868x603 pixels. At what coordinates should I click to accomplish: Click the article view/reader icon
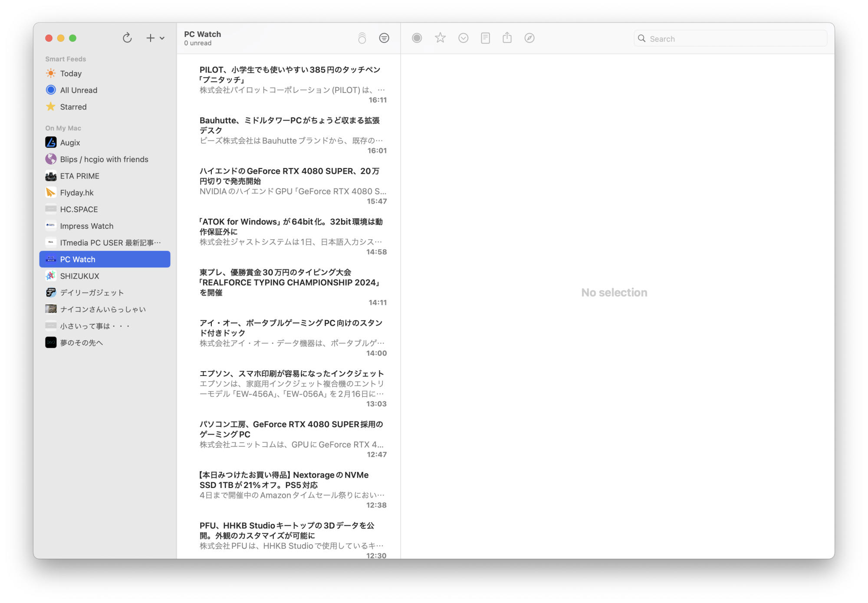pyautogui.click(x=486, y=38)
